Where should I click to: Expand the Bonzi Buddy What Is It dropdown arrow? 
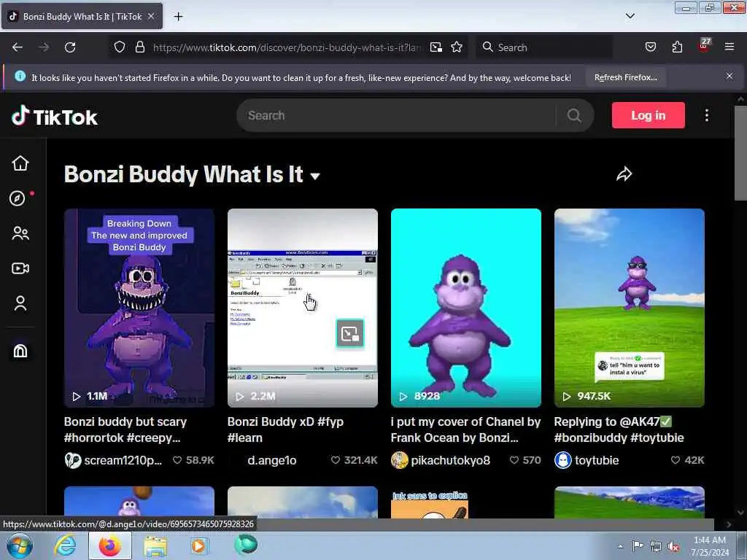click(315, 176)
